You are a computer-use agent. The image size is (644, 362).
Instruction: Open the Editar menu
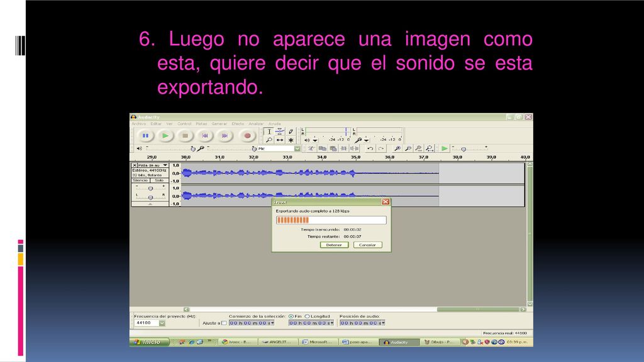coord(156,124)
